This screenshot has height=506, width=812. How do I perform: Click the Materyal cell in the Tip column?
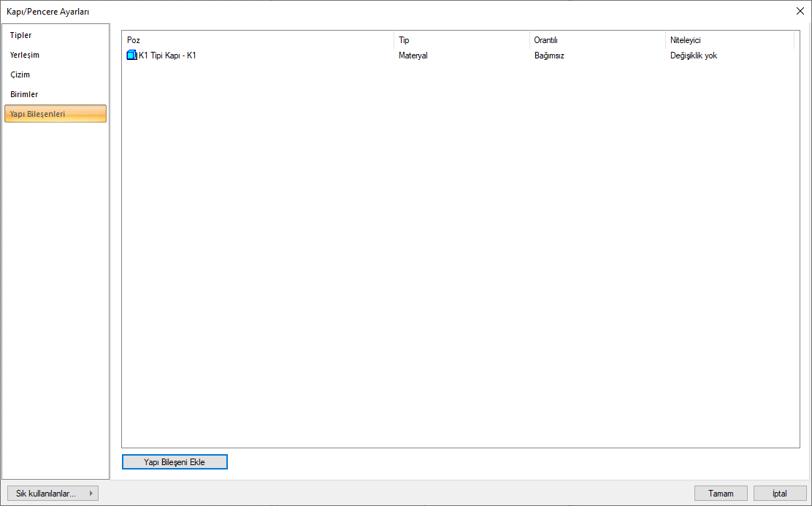[413, 55]
